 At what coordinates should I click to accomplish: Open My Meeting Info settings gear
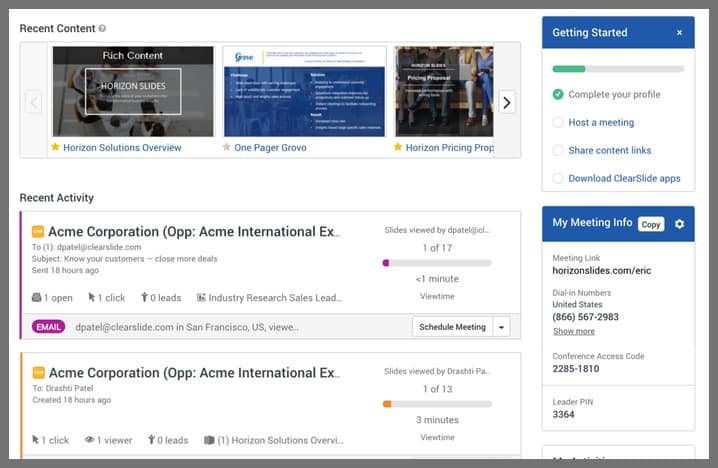[679, 224]
